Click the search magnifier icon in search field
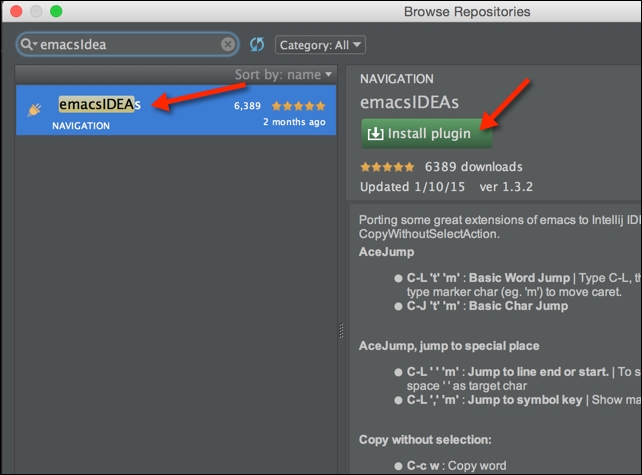Image resolution: width=642 pixels, height=475 pixels. point(28,44)
